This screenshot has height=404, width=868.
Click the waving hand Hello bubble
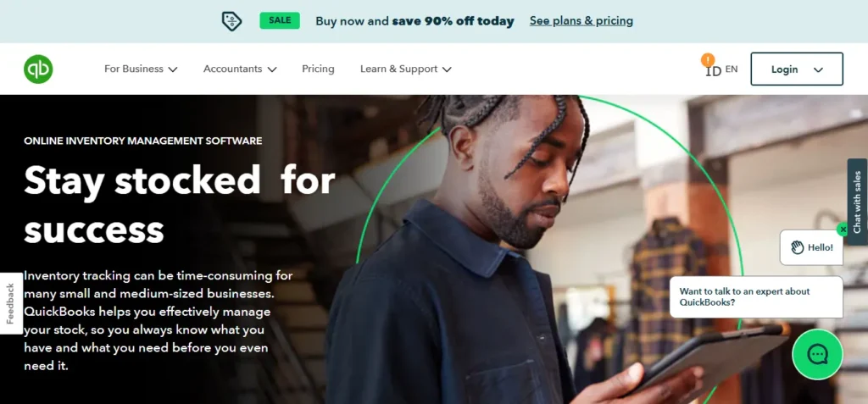(811, 247)
